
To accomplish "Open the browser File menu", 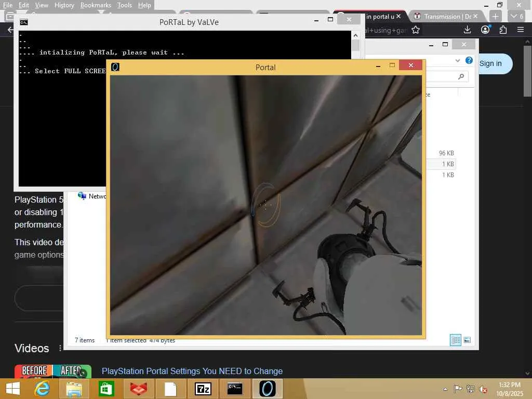I will 7,5.
